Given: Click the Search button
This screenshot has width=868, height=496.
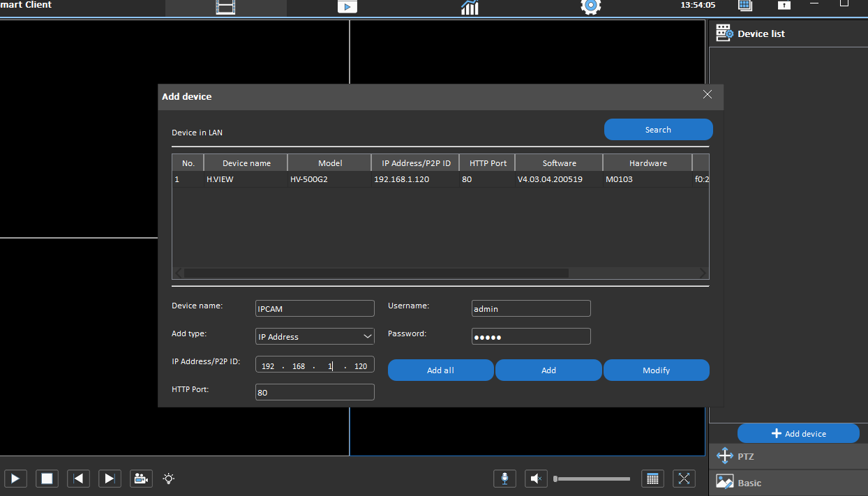Looking at the screenshot, I should [x=658, y=130].
